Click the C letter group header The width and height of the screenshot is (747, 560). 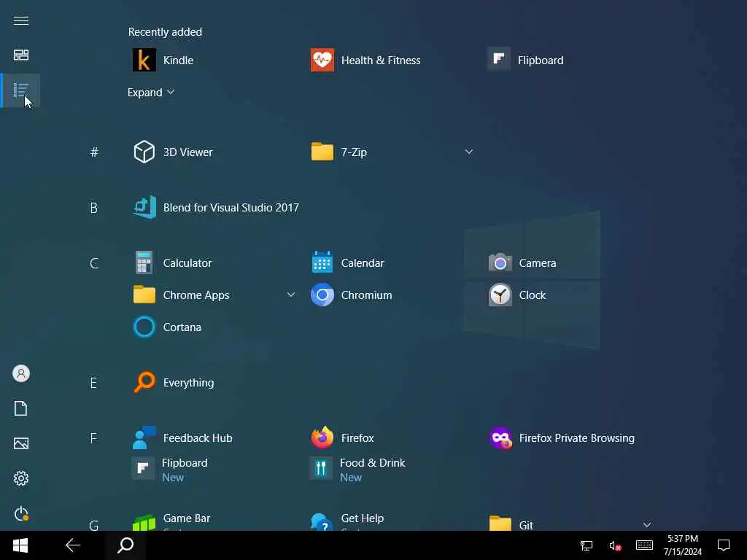(94, 263)
